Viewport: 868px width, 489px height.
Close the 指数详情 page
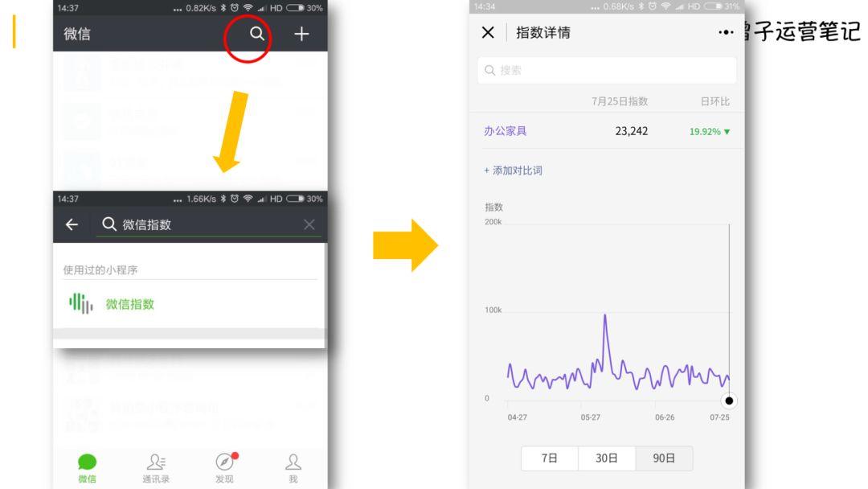coord(488,33)
